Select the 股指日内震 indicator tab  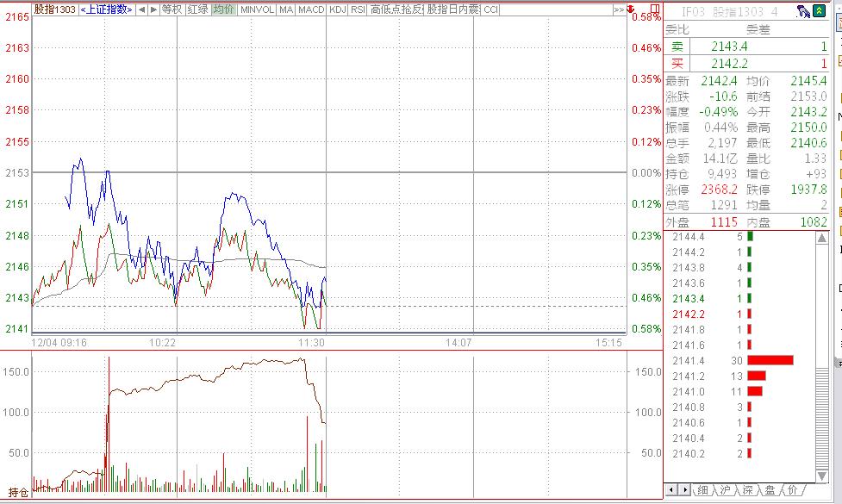(x=453, y=9)
